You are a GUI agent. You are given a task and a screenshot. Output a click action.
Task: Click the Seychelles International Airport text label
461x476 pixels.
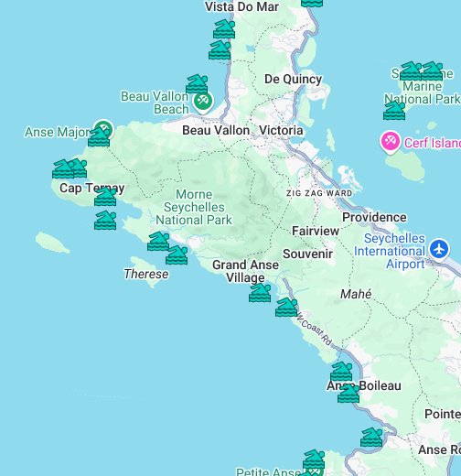390,251
